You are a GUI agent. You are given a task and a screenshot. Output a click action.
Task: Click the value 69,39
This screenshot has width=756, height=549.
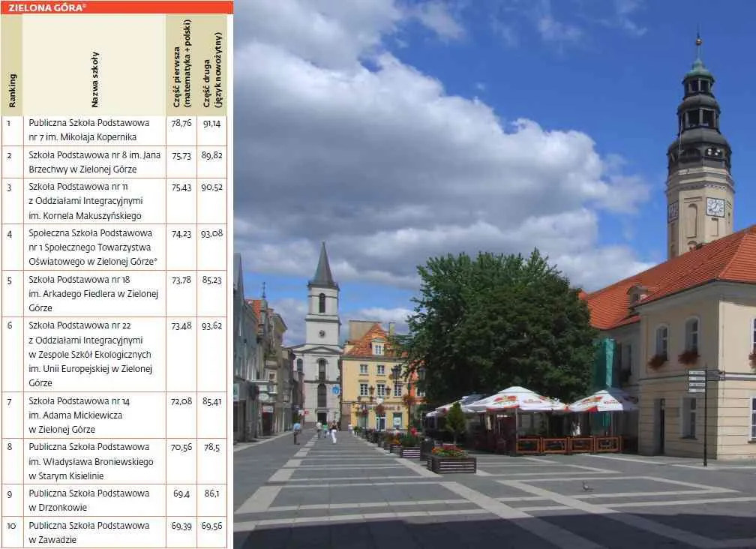tap(181, 526)
